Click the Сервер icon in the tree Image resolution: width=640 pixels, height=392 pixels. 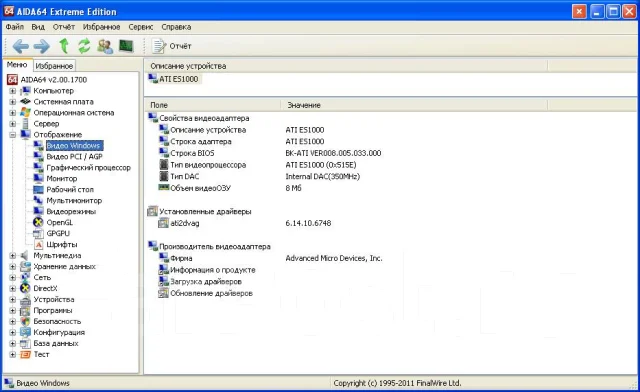pyautogui.click(x=25, y=124)
